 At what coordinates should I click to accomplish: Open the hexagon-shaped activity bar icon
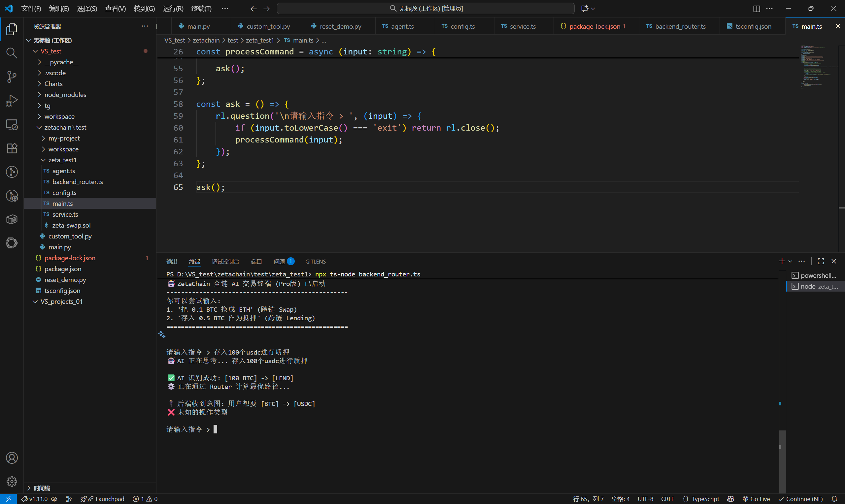(x=12, y=243)
